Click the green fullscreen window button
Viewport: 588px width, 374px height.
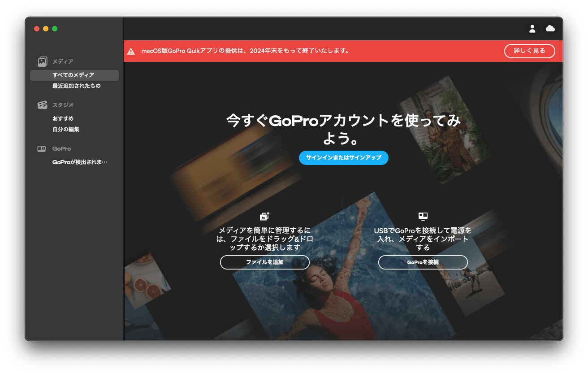click(x=55, y=29)
